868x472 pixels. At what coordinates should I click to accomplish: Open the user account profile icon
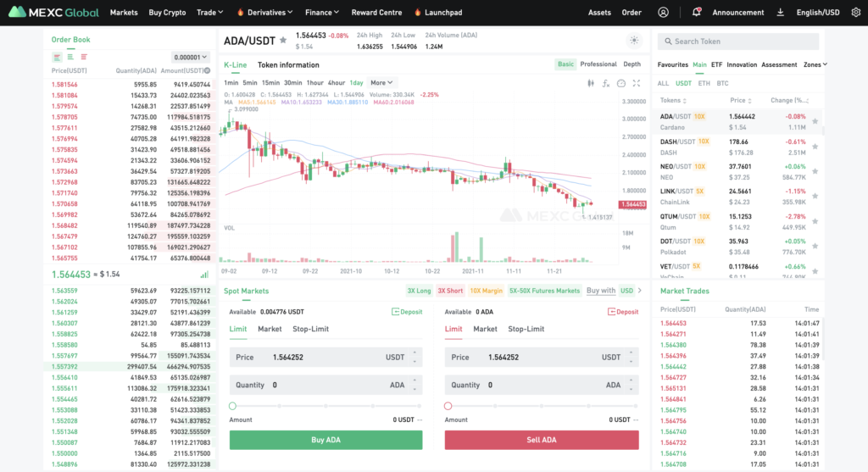coord(663,13)
